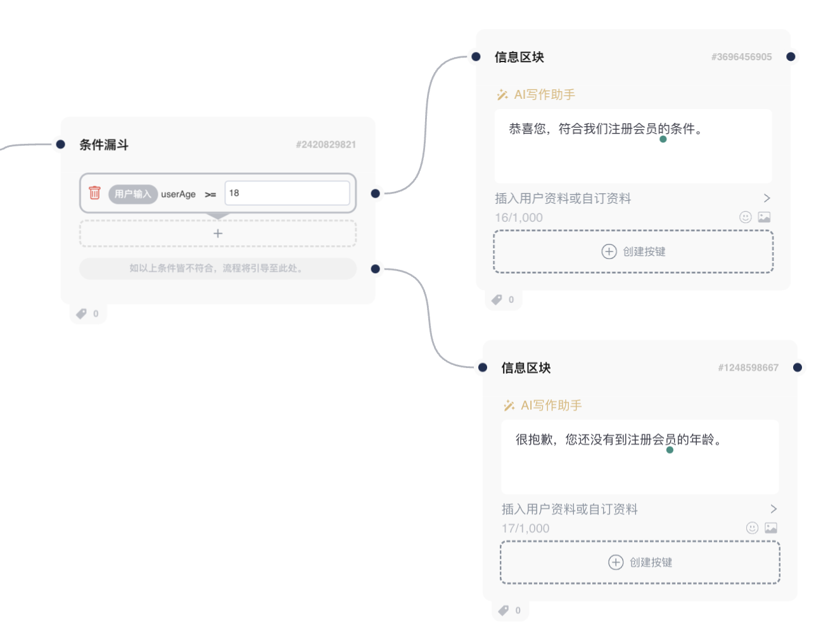The image size is (840, 636).
Task: Click the image icon in the top message block
Action: point(765,217)
